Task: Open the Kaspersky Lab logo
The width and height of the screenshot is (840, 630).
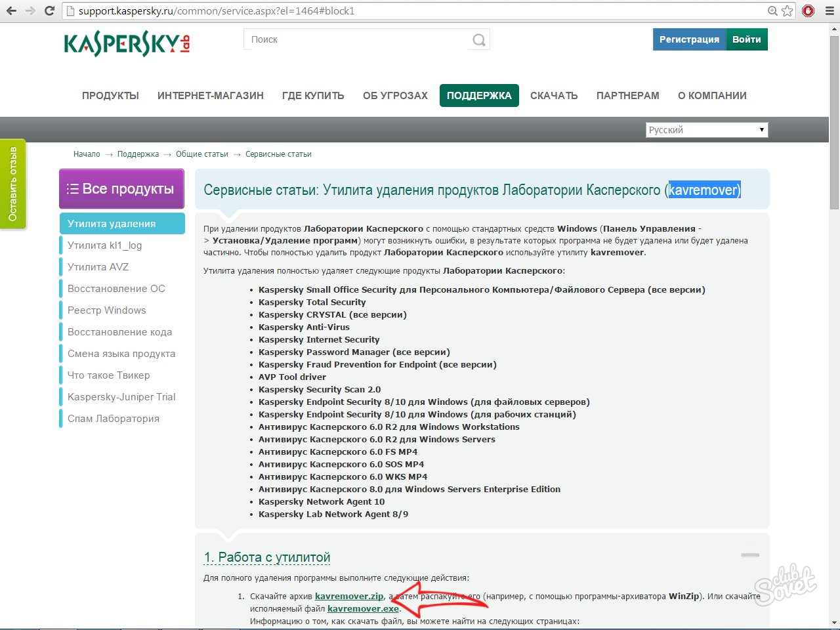Action: click(127, 44)
